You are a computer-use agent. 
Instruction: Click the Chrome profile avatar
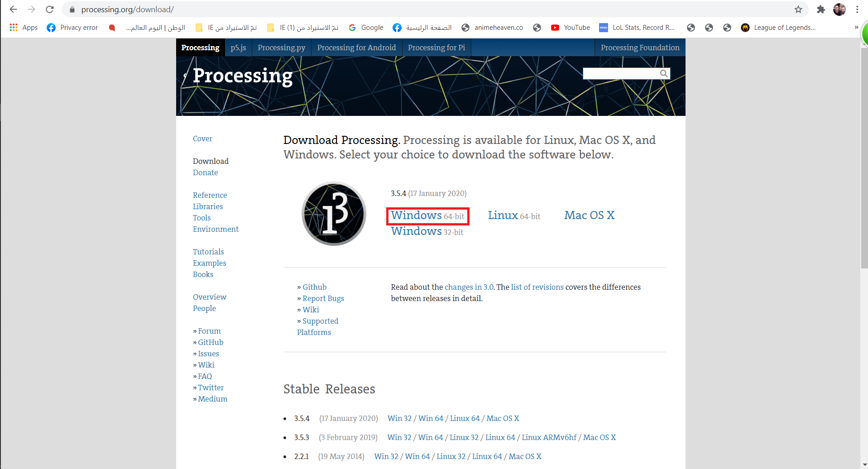pos(839,10)
